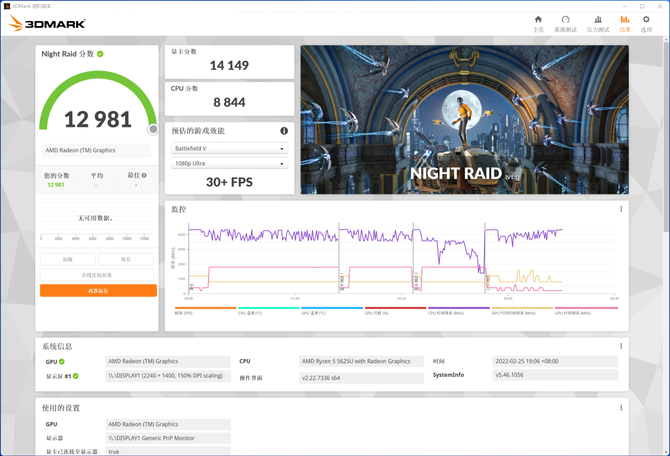Open the Options (选项) gear tab
The width and height of the screenshot is (670, 456).
(646, 23)
